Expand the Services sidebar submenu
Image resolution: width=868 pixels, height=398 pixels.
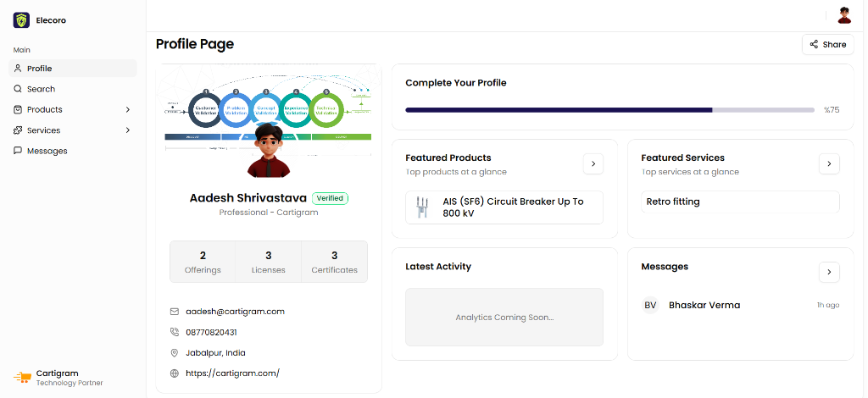click(128, 130)
